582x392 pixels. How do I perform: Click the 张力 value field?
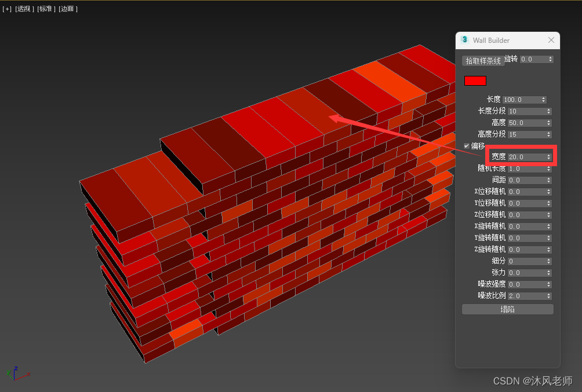527,273
